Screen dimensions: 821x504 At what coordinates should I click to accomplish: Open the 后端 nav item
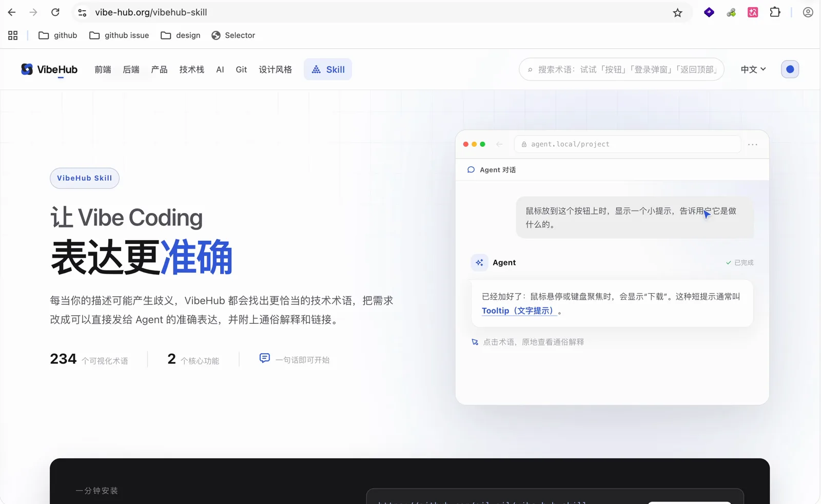click(x=131, y=69)
